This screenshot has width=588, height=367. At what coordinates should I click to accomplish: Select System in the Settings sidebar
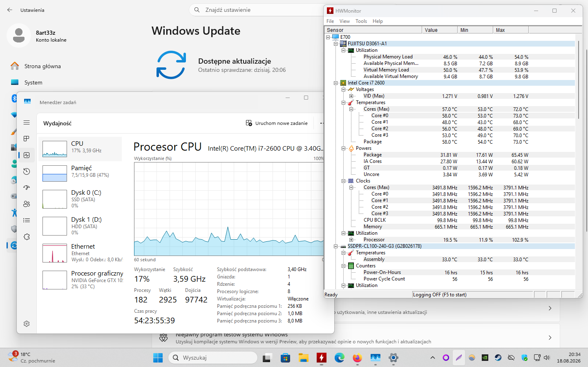pos(33,82)
